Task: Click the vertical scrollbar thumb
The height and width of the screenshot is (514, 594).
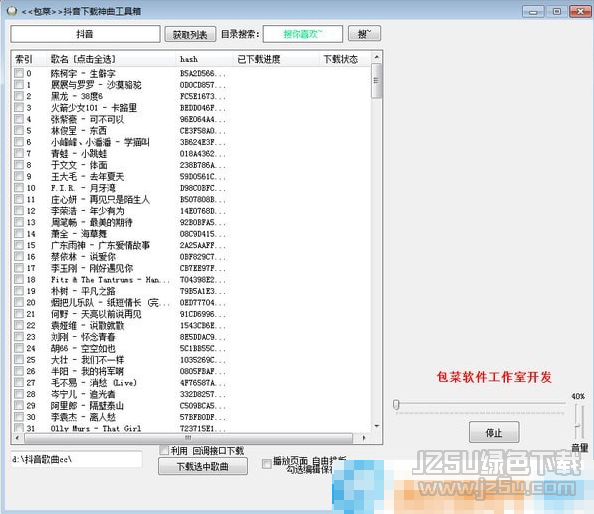Action: point(377,81)
